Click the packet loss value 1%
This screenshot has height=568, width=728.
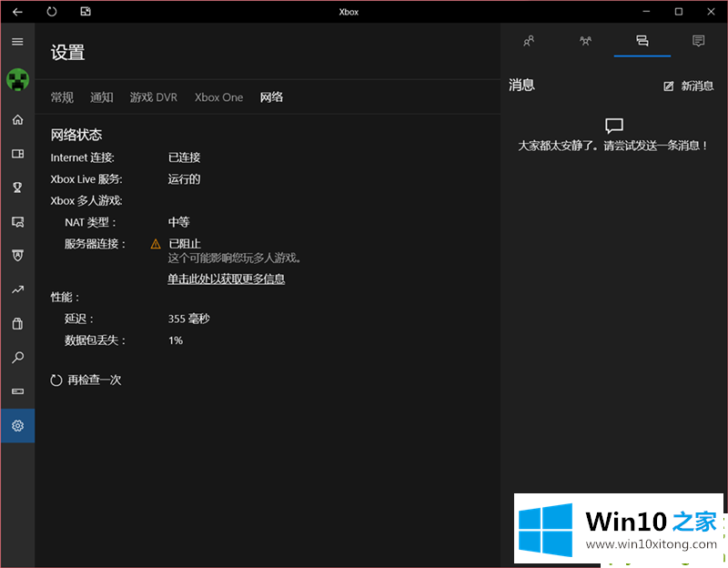tap(176, 340)
